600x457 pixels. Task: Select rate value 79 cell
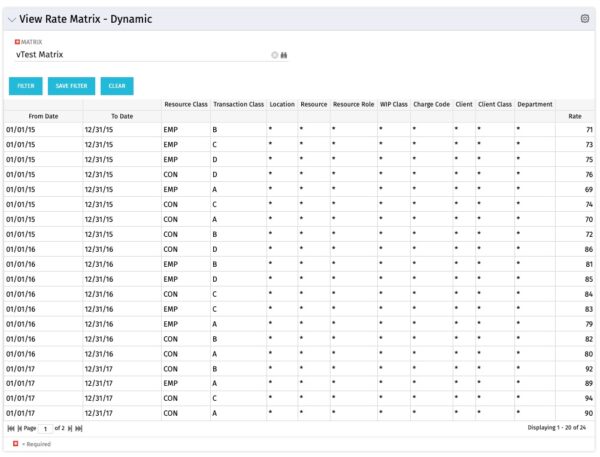575,324
